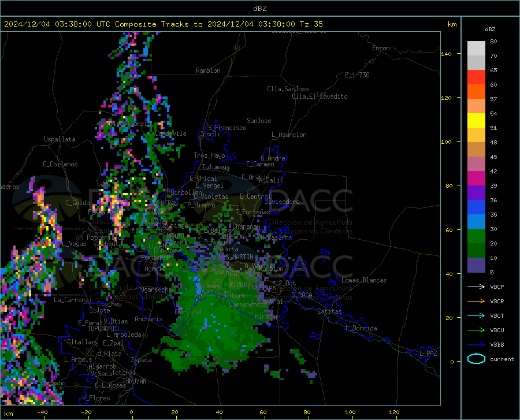
Task: Click the Tres_Mayo map label
Action: pyautogui.click(x=209, y=155)
